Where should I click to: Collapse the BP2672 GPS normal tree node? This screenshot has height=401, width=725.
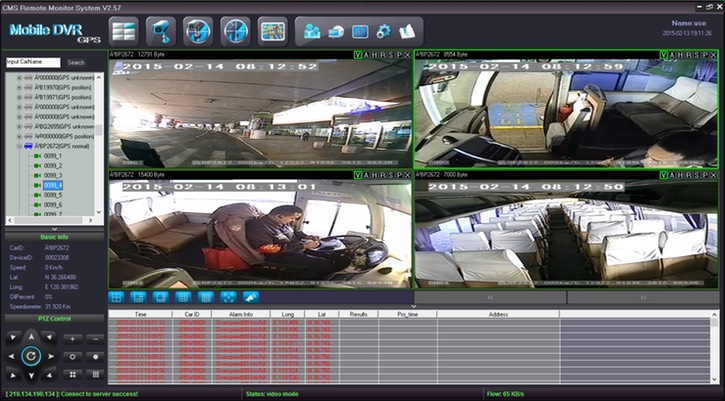(19, 146)
